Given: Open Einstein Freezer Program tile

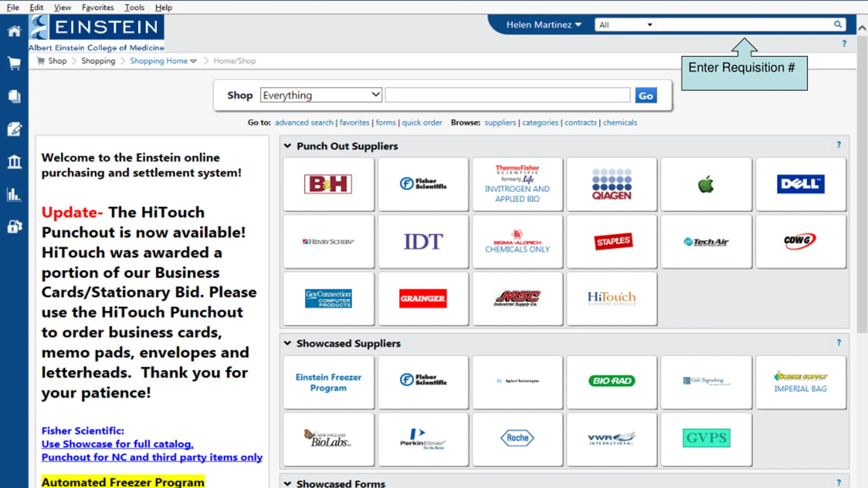Looking at the screenshot, I should [x=329, y=382].
